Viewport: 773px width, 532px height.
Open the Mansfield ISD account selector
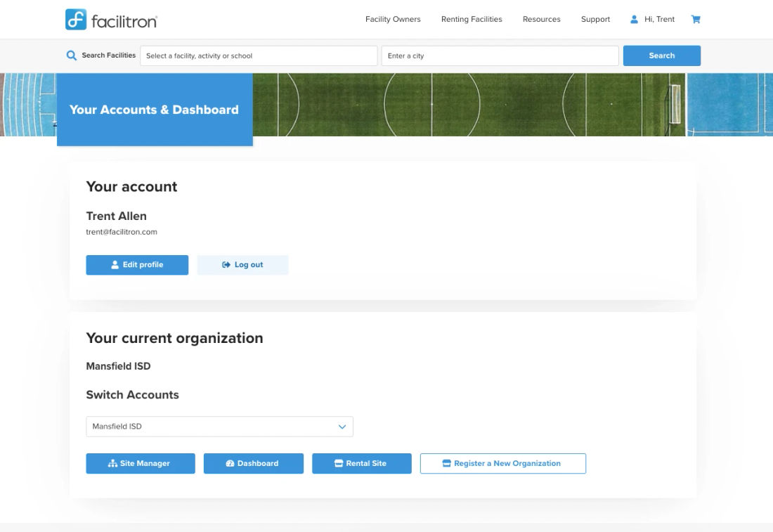pos(219,427)
